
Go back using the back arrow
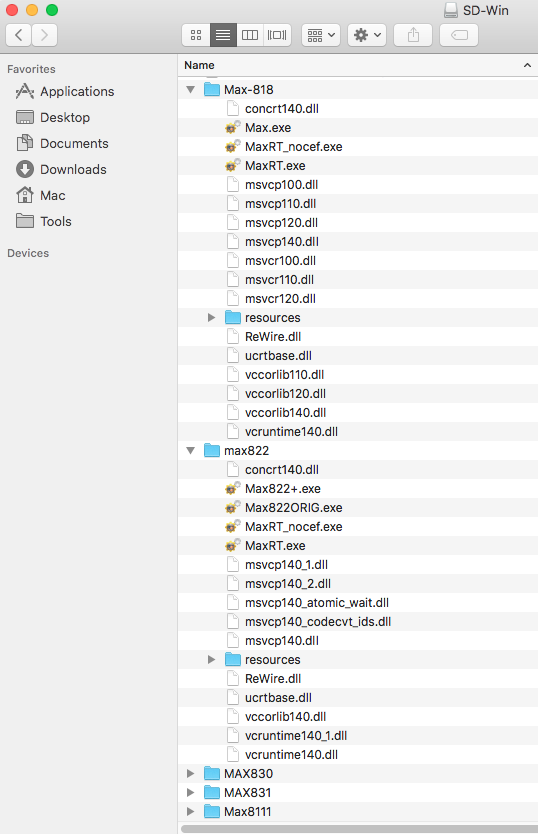point(18,35)
